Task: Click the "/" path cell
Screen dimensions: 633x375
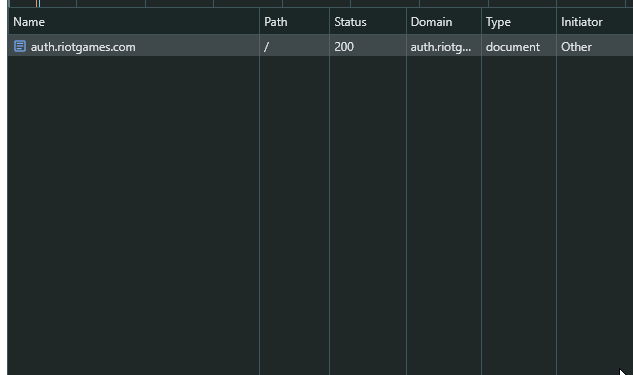Action: (x=294, y=47)
